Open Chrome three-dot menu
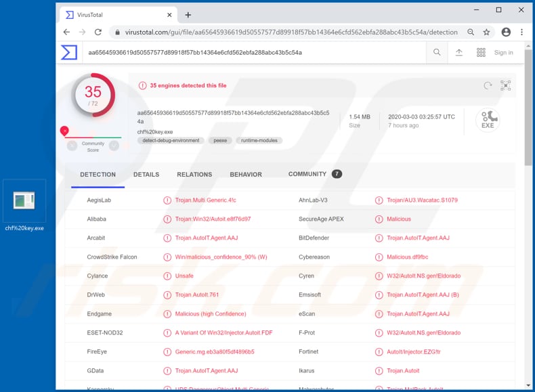Image resolution: width=535 pixels, height=392 pixels. point(521,32)
